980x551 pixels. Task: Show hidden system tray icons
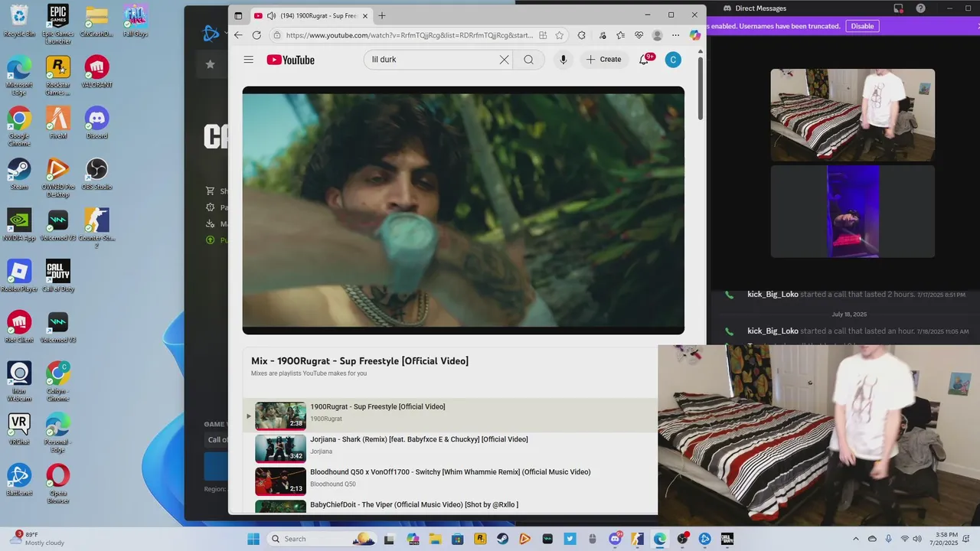(856, 539)
